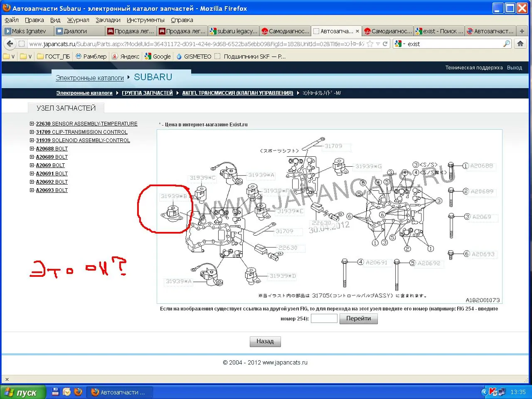Close the active Автозапча... tab
The image size is (532, 399).
click(357, 31)
